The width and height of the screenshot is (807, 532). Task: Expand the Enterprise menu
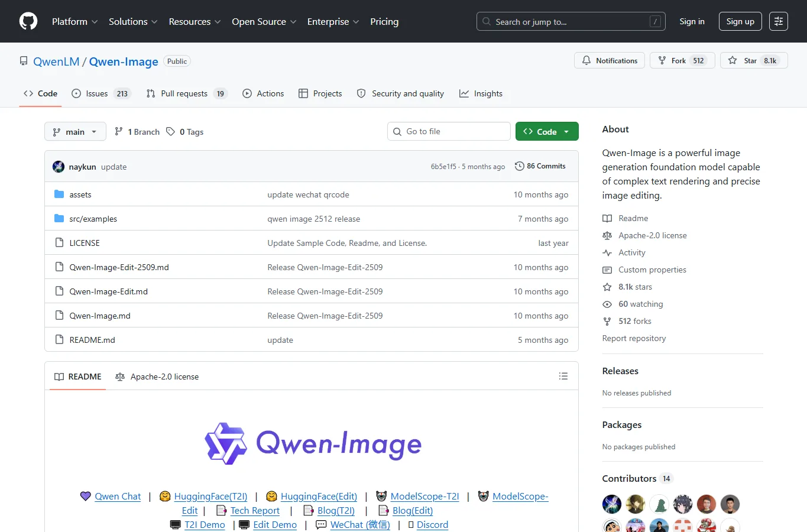[333, 21]
